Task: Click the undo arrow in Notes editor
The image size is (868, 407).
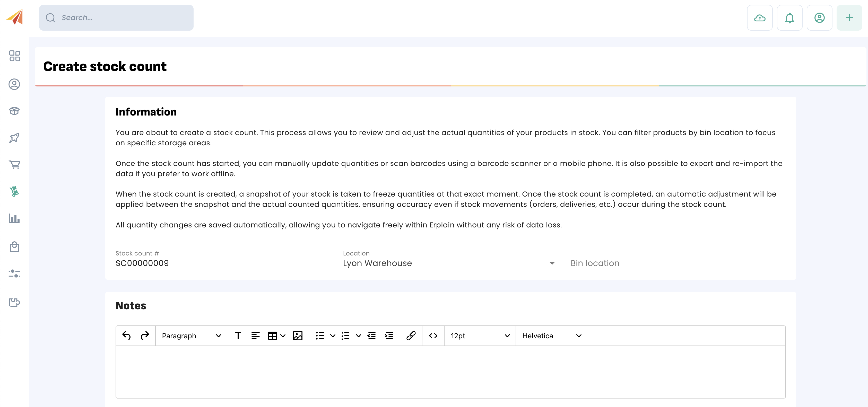Action: (126, 336)
